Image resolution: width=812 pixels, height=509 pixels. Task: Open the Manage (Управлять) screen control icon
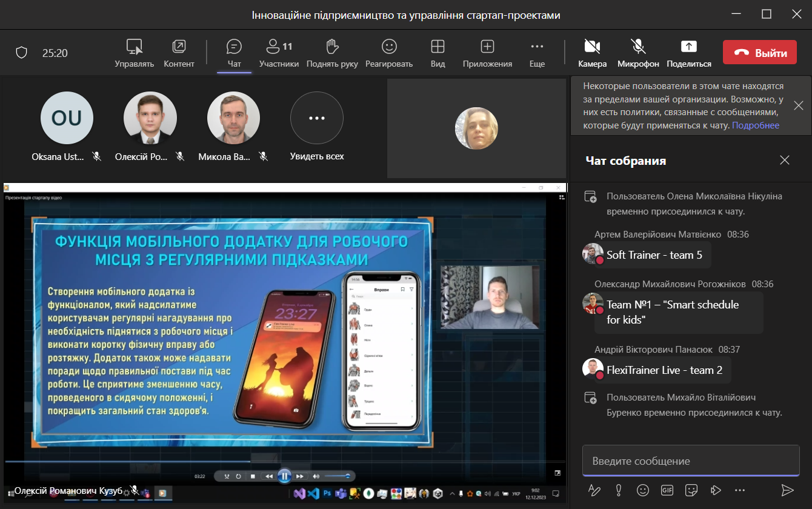(134, 47)
